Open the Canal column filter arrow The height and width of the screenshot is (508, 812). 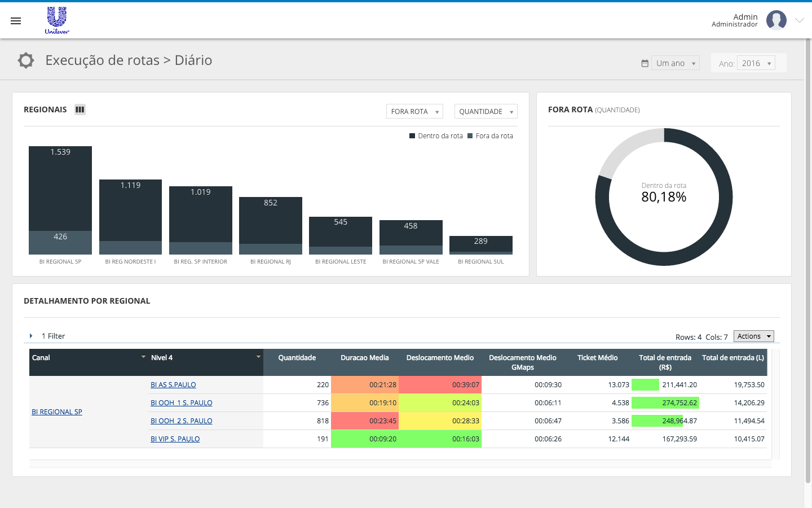coord(143,357)
